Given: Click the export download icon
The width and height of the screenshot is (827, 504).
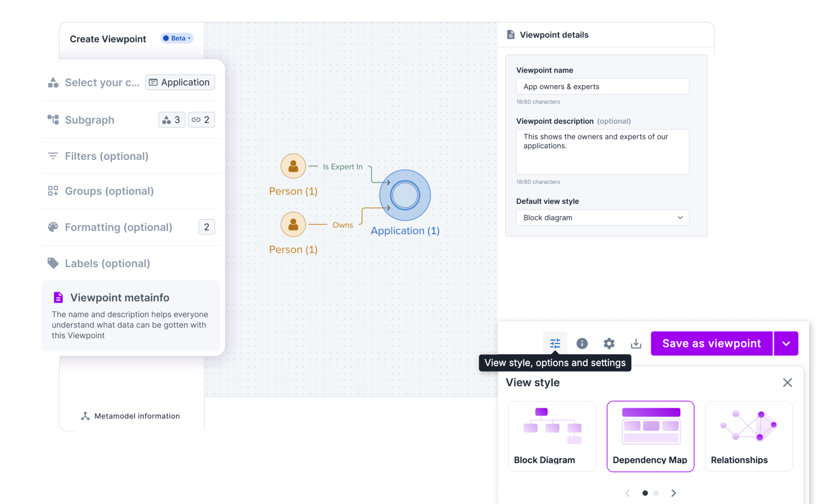Looking at the screenshot, I should 635,343.
